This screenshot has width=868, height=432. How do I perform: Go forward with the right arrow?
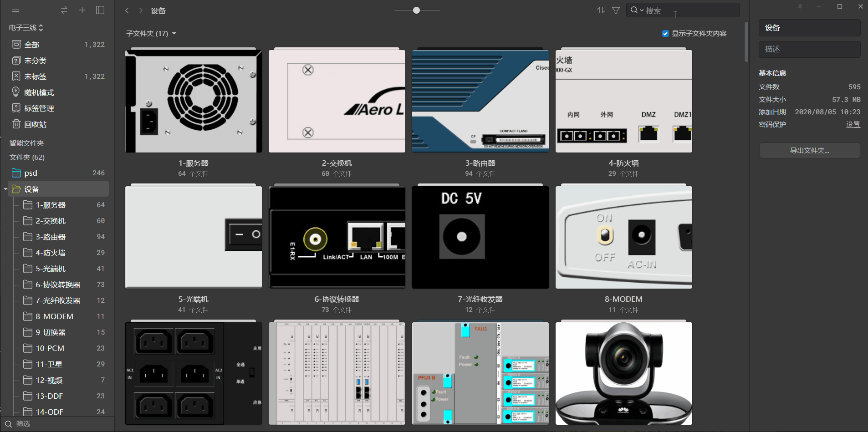pyautogui.click(x=141, y=10)
